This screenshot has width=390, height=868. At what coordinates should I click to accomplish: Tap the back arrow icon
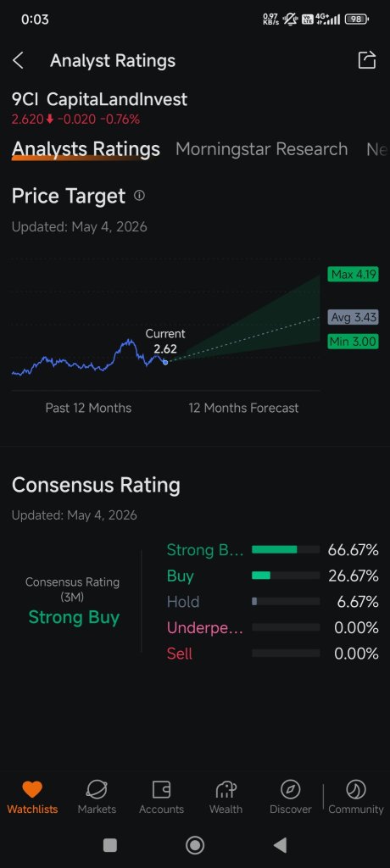(19, 60)
